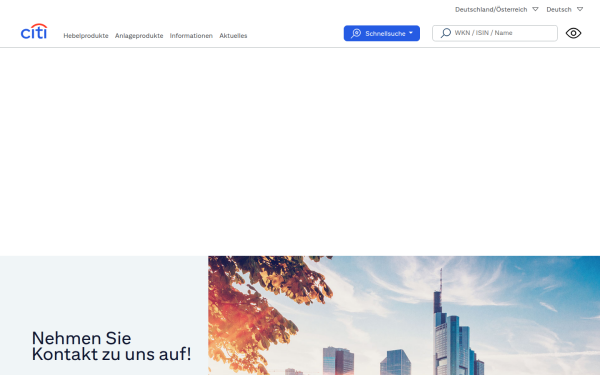The height and width of the screenshot is (375, 600).
Task: Expand the Deutschland/Österreich region selector
Action: click(x=496, y=9)
